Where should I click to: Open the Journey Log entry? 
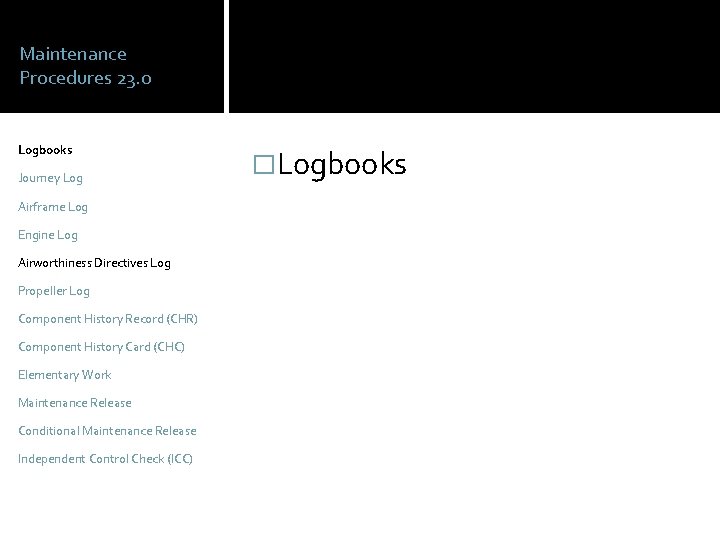51,178
